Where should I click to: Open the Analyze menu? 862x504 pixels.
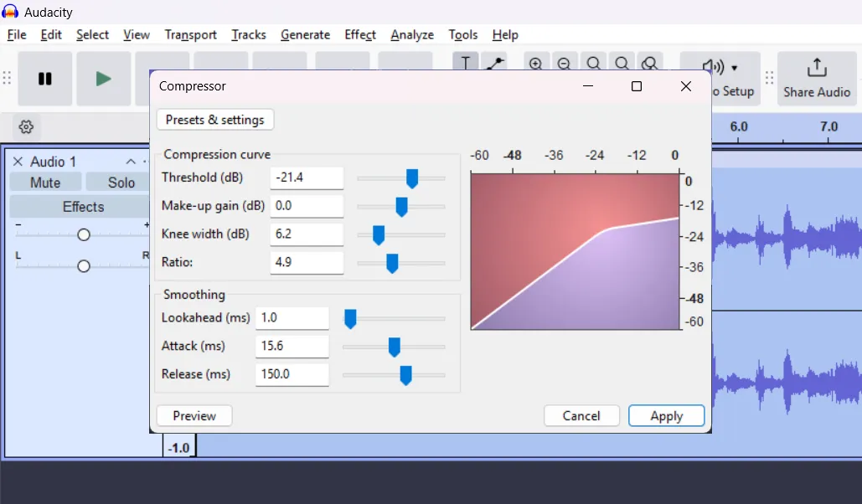click(411, 34)
